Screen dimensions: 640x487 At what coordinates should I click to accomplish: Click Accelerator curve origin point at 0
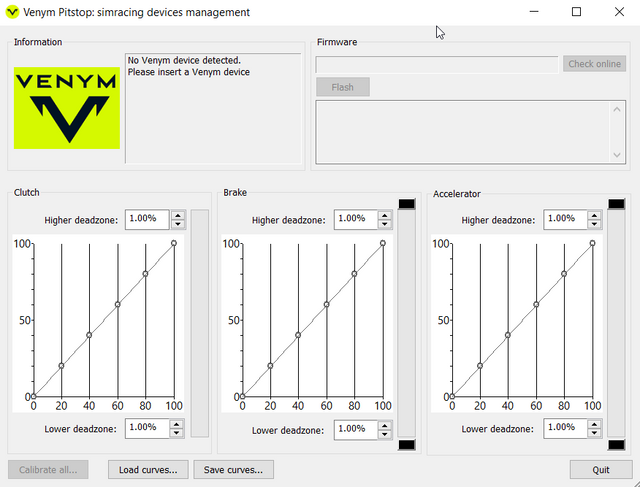452,396
